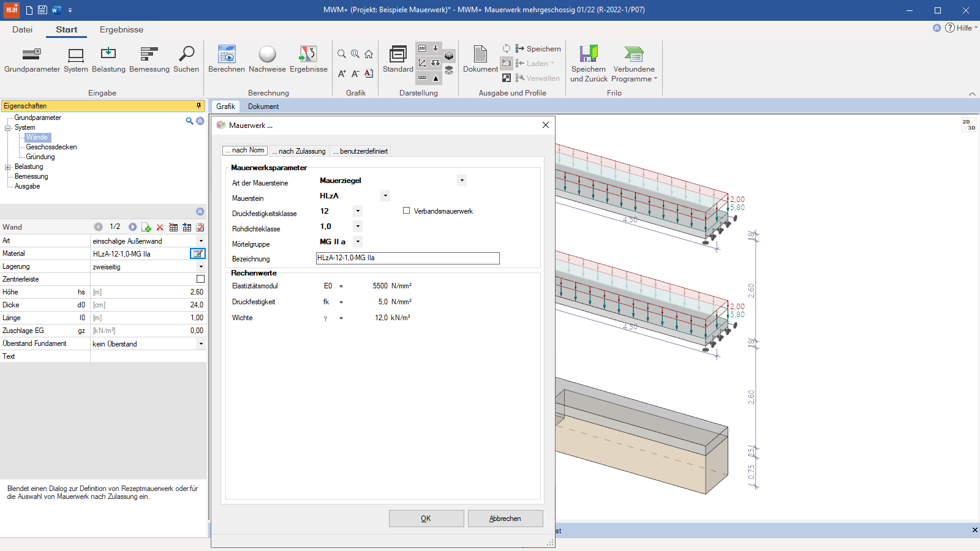Switch to the Dokument view tab
Image resolution: width=980 pixels, height=551 pixels.
coord(263,107)
